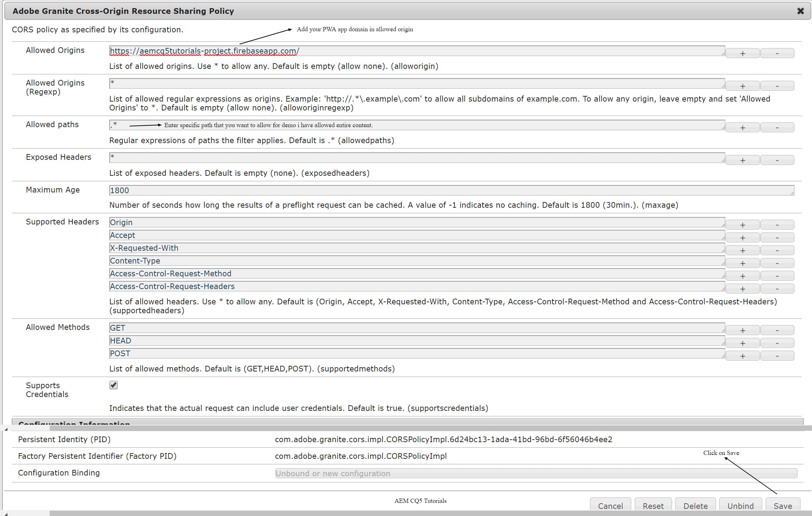812x516 pixels.
Task: Toggle the Supports Credentials checkbox
Action: pyautogui.click(x=114, y=385)
